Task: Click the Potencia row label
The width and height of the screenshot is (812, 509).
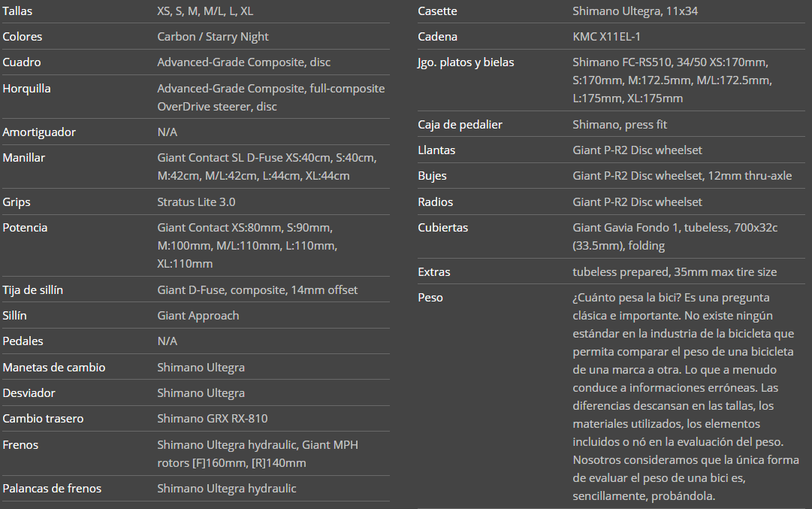Action: click(25, 228)
